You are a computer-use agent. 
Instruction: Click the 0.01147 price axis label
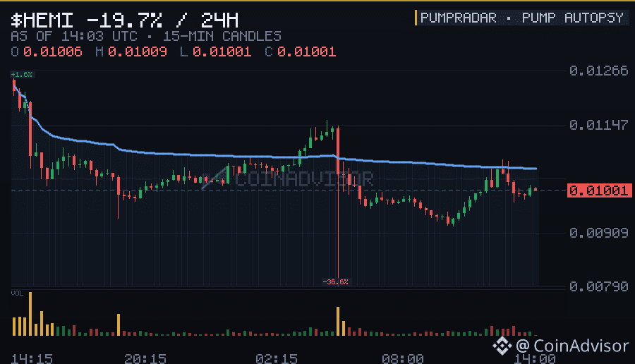(x=598, y=125)
